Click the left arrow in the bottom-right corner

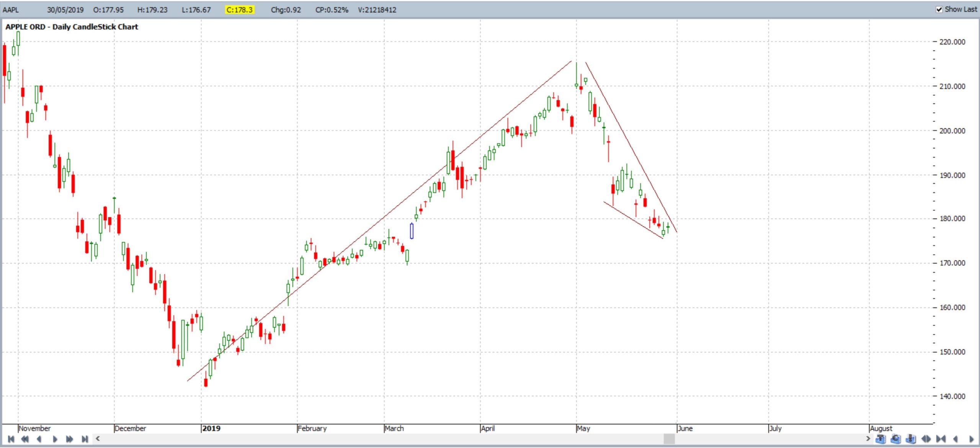956,439
